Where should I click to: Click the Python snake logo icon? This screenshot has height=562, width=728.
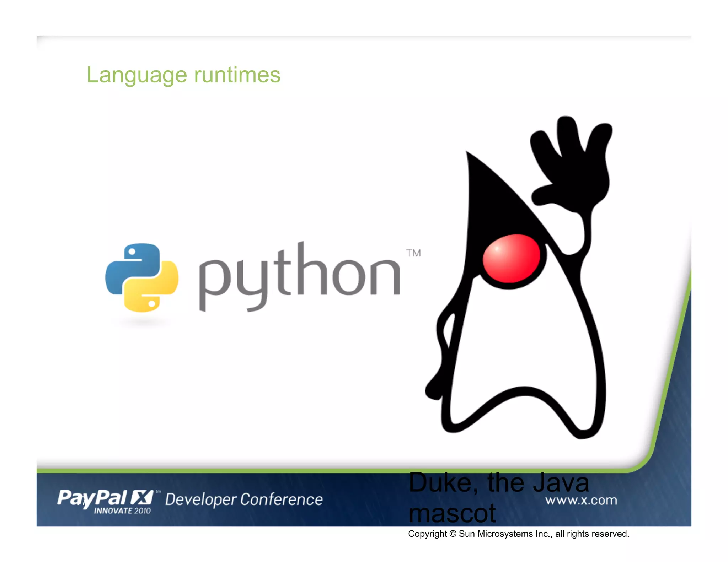point(142,278)
